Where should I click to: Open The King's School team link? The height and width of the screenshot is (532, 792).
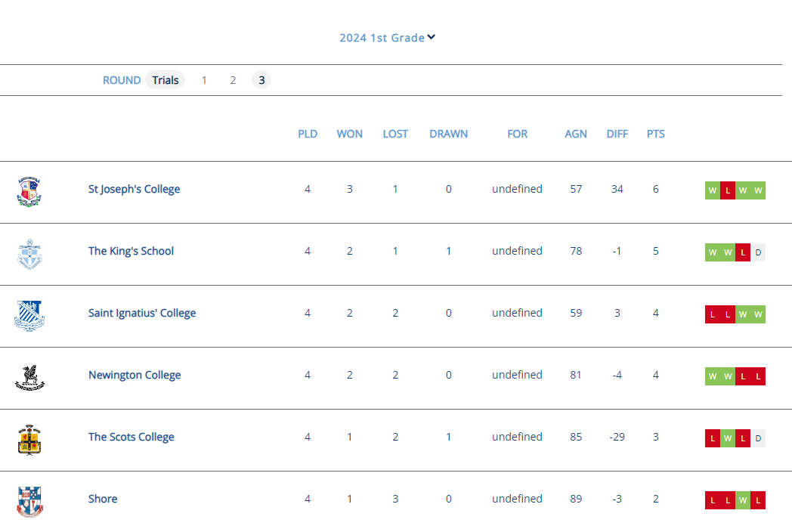coord(131,251)
